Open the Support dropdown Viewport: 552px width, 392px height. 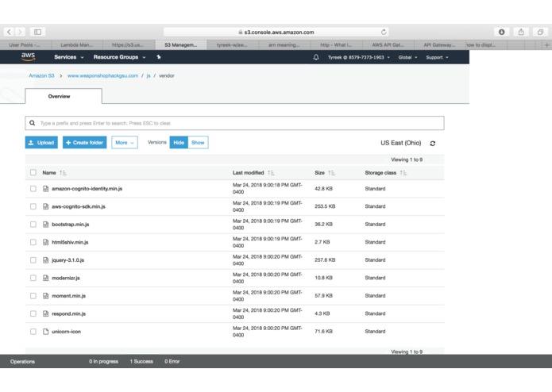(x=438, y=57)
